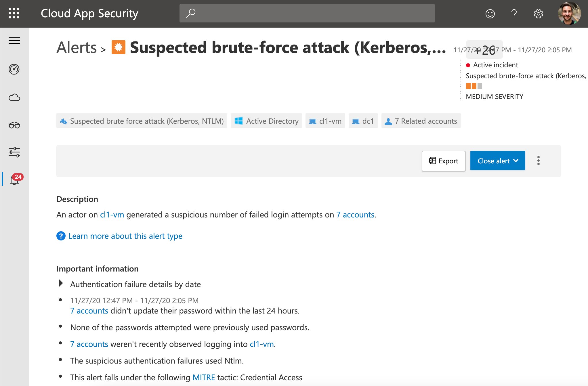Open the Alerts bell with 24 badge
Screen dimensions: 588x386
tap(15, 179)
